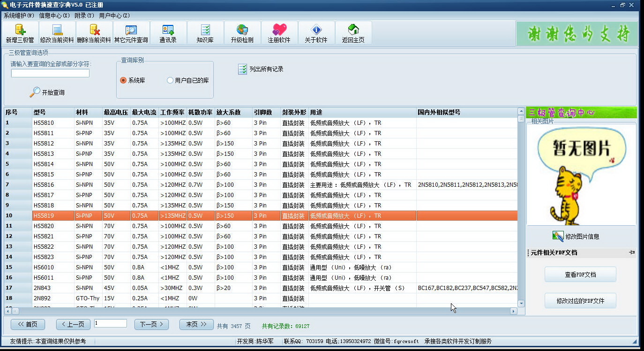Click the 查看PDF文档 button

580,275
